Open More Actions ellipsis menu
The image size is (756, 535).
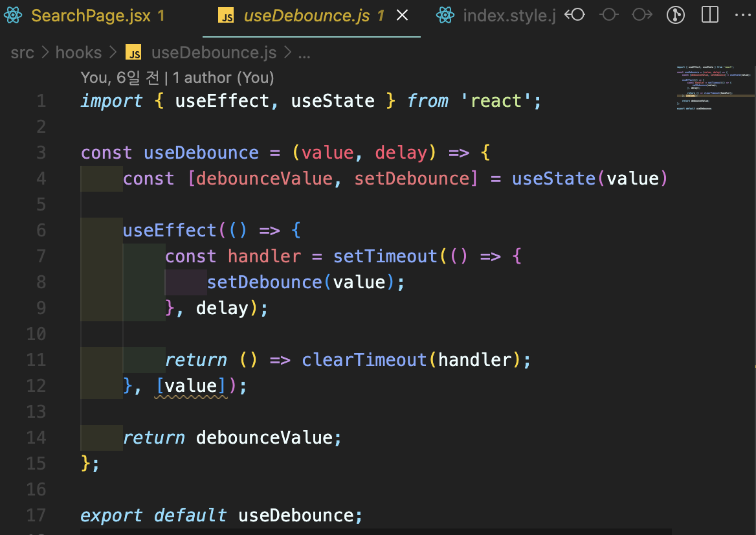[743, 16]
